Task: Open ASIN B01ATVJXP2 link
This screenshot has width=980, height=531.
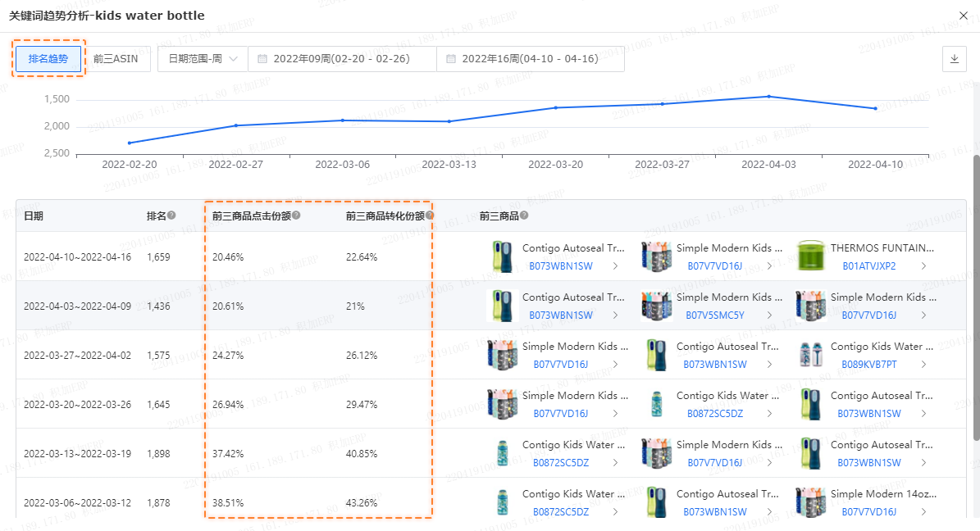Action: pos(868,266)
